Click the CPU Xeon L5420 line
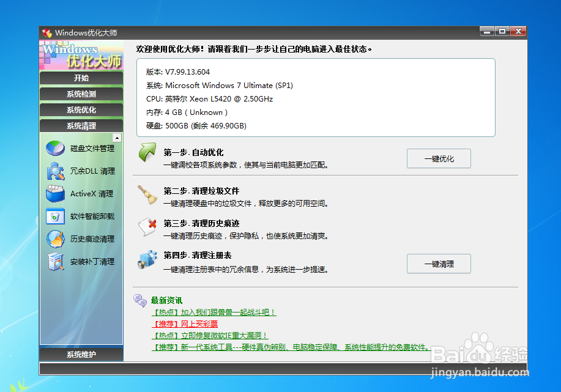Image resolution: width=561 pixels, height=392 pixels. pos(209,98)
